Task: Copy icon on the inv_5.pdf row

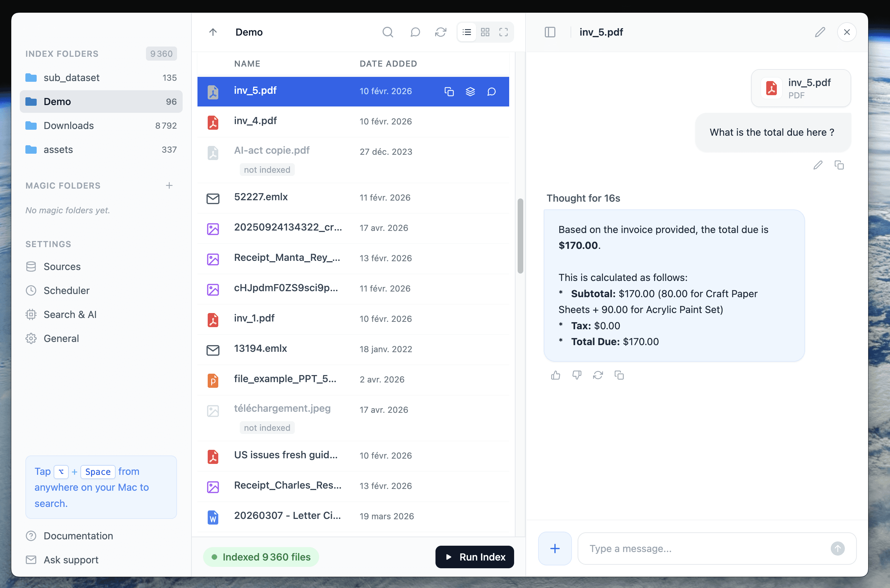Action: [449, 92]
